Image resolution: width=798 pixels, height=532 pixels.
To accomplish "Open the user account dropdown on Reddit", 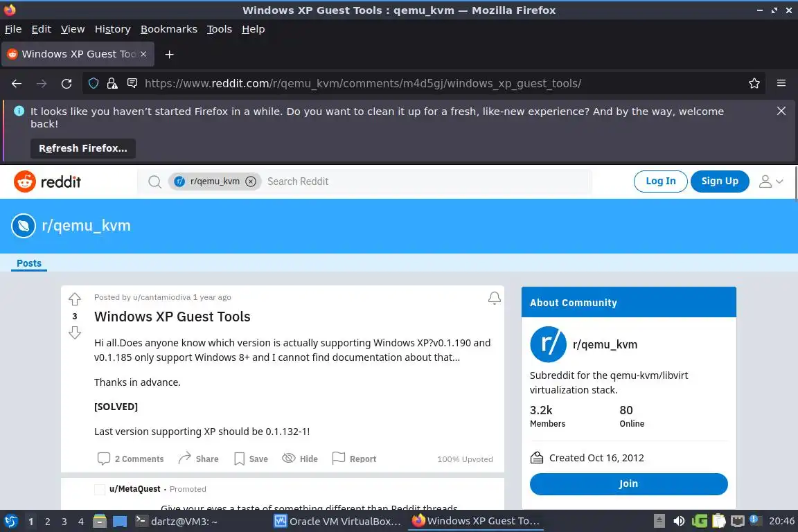I will click(771, 181).
